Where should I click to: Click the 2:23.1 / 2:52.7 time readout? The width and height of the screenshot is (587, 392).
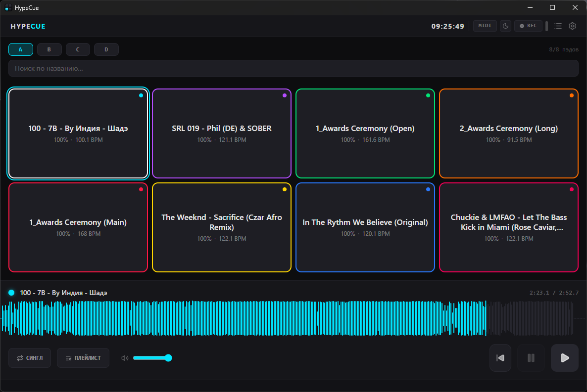point(554,293)
